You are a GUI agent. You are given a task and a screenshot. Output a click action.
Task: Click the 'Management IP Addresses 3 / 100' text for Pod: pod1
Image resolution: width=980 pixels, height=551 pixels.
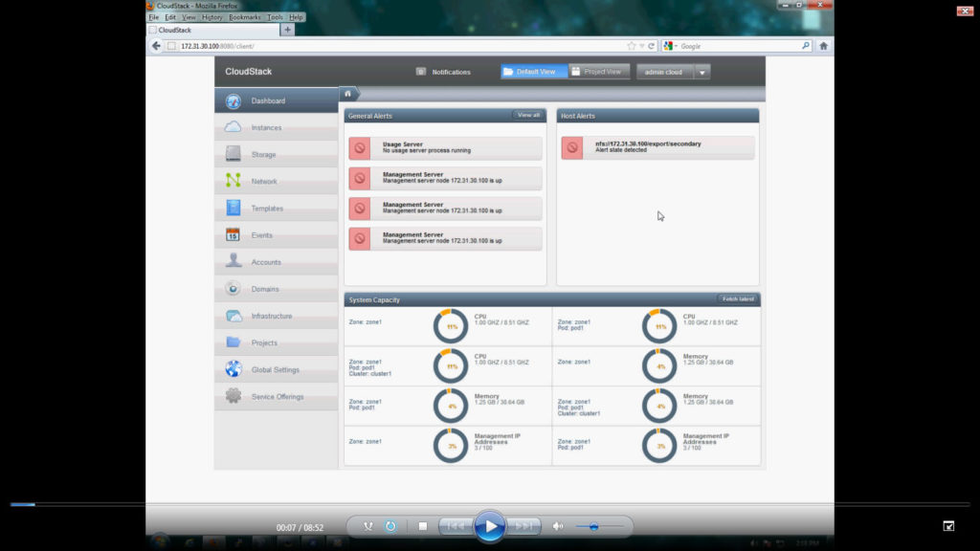click(707, 442)
